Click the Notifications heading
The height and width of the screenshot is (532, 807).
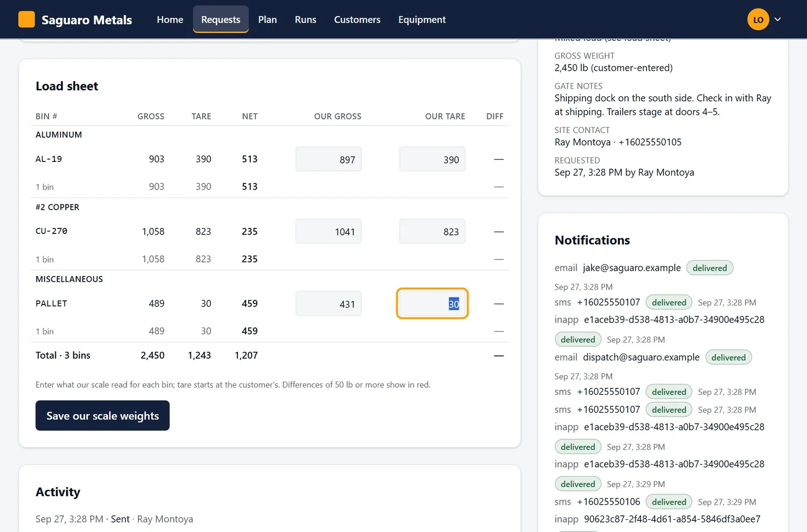[x=592, y=240]
